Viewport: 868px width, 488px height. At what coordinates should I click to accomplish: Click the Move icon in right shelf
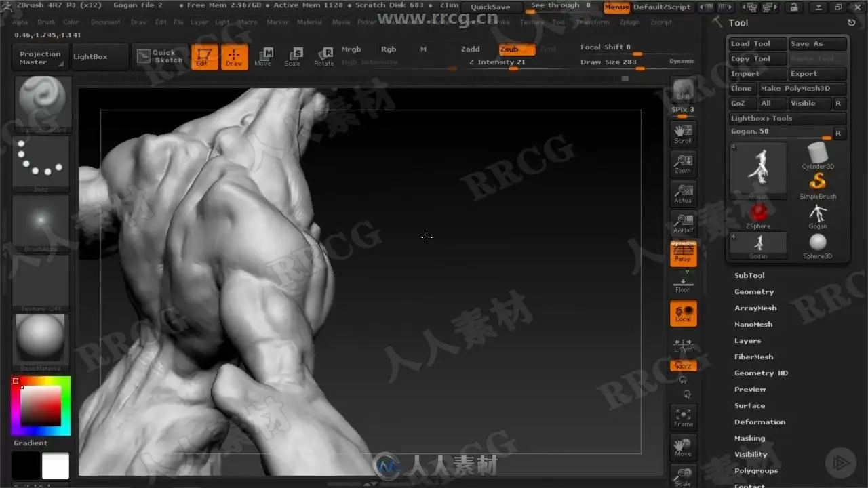click(x=683, y=447)
